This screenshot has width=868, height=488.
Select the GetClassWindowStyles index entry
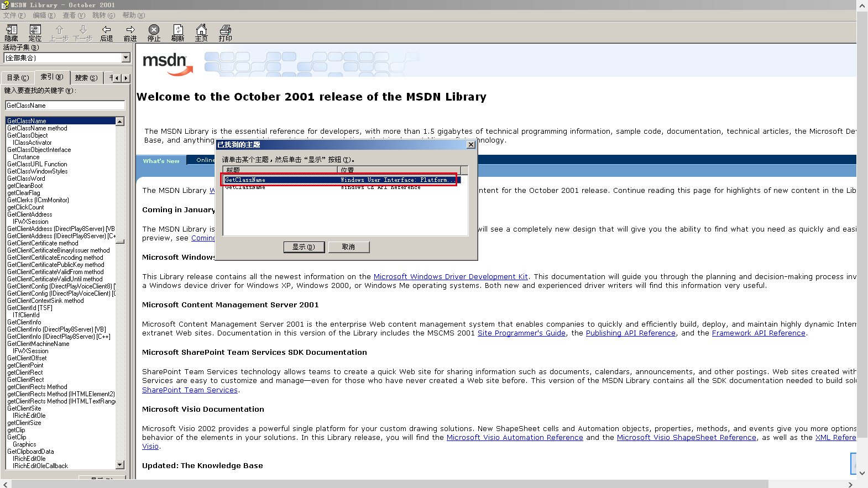[x=38, y=171]
